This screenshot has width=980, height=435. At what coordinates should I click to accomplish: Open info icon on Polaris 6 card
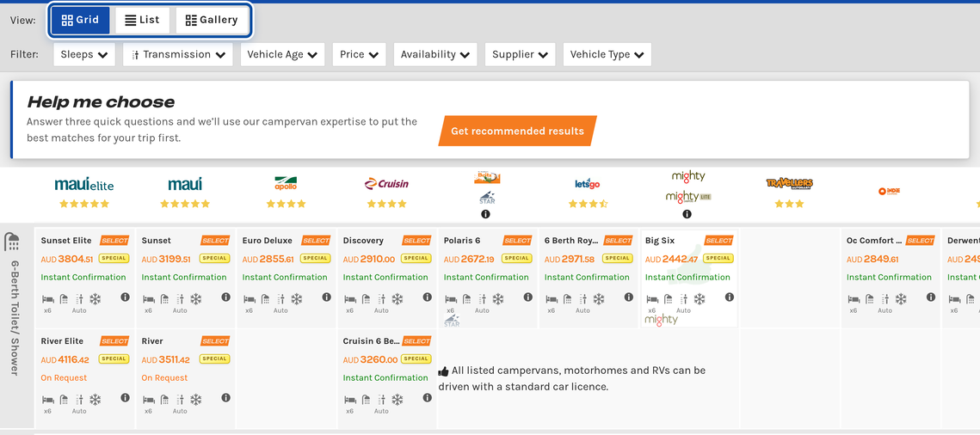527,297
